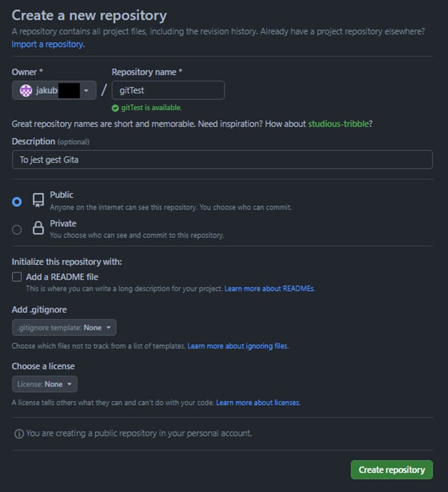Click the green availability checkmark icon

[115, 108]
